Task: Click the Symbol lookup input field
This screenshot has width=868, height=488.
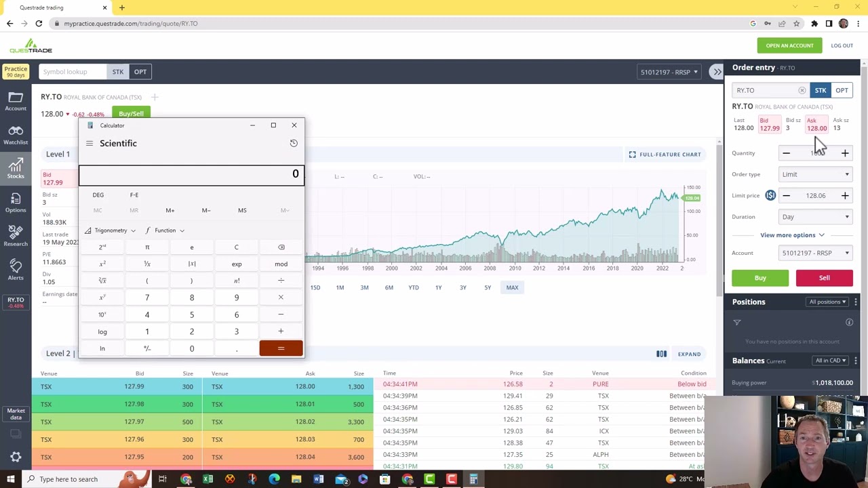Action: [73, 72]
